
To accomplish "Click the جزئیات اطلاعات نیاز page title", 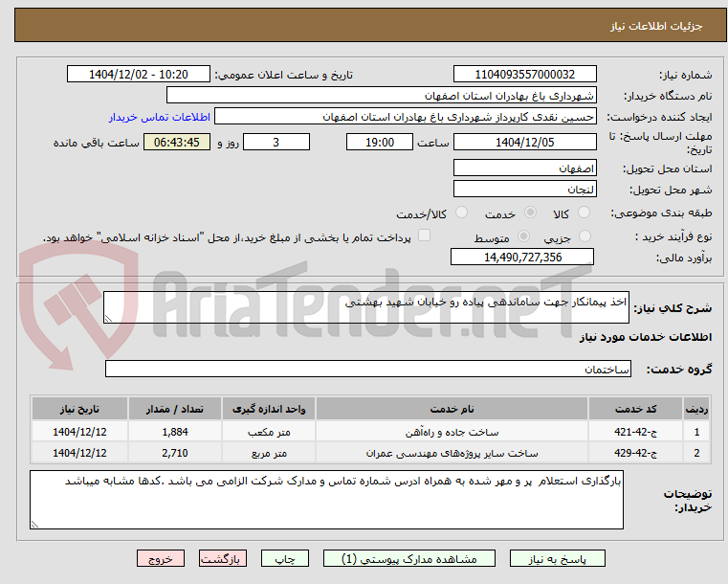I will coord(656,26).
